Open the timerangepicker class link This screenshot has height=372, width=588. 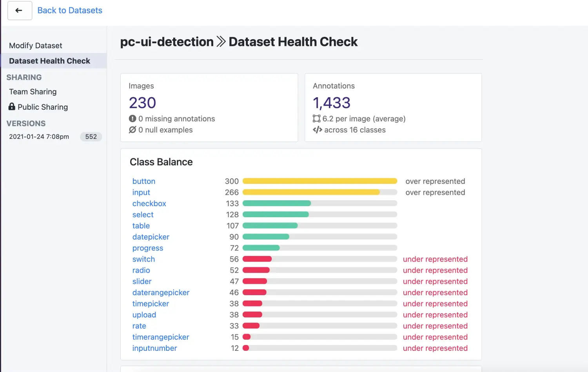[161, 337]
